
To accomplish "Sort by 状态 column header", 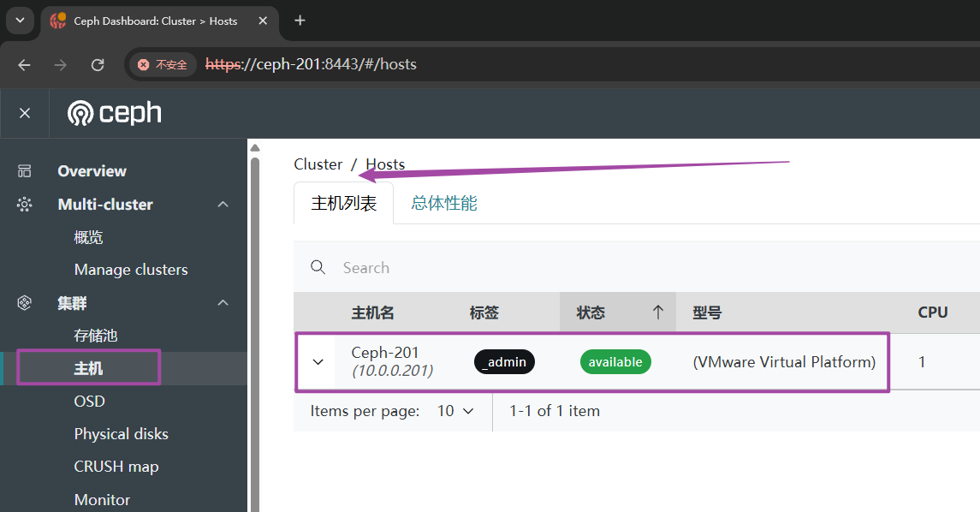I will click(591, 312).
